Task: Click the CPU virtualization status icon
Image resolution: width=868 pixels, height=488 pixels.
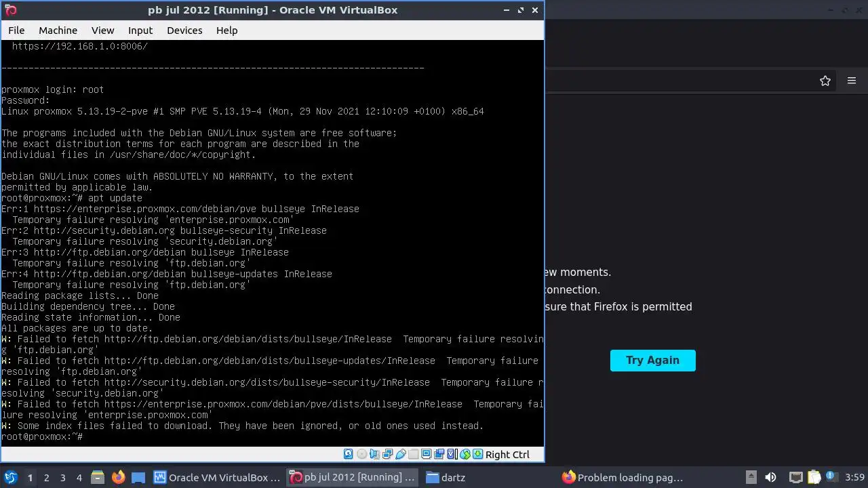Action: 451,454
